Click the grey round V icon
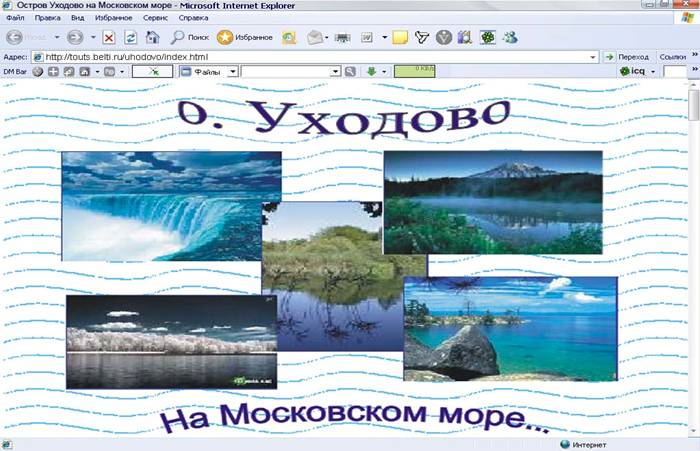 click(x=444, y=37)
